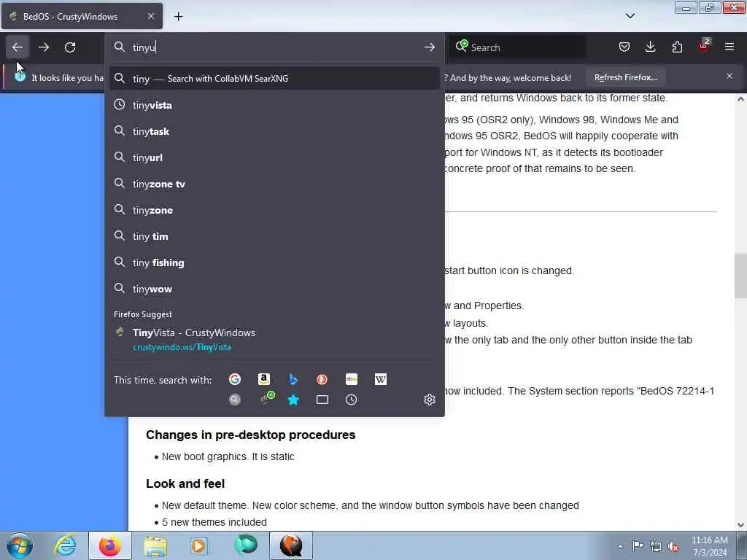Open the Firefox hamburger application menu

729,47
